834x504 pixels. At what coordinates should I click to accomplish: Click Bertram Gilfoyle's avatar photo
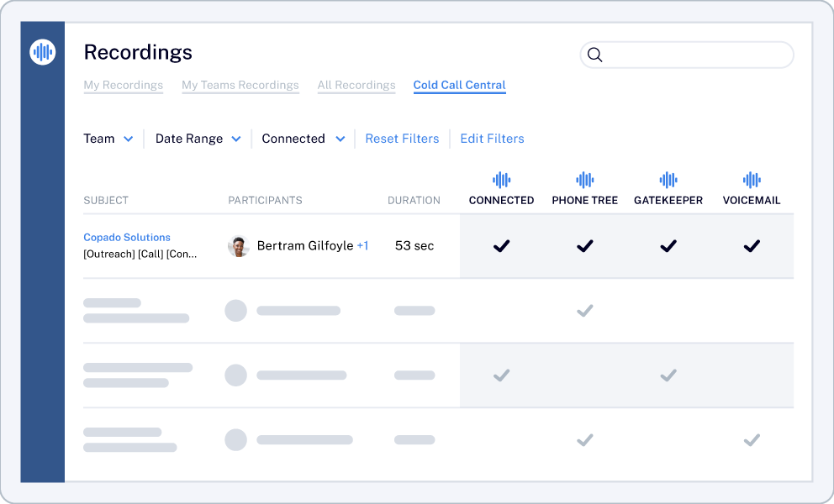pyautogui.click(x=239, y=246)
